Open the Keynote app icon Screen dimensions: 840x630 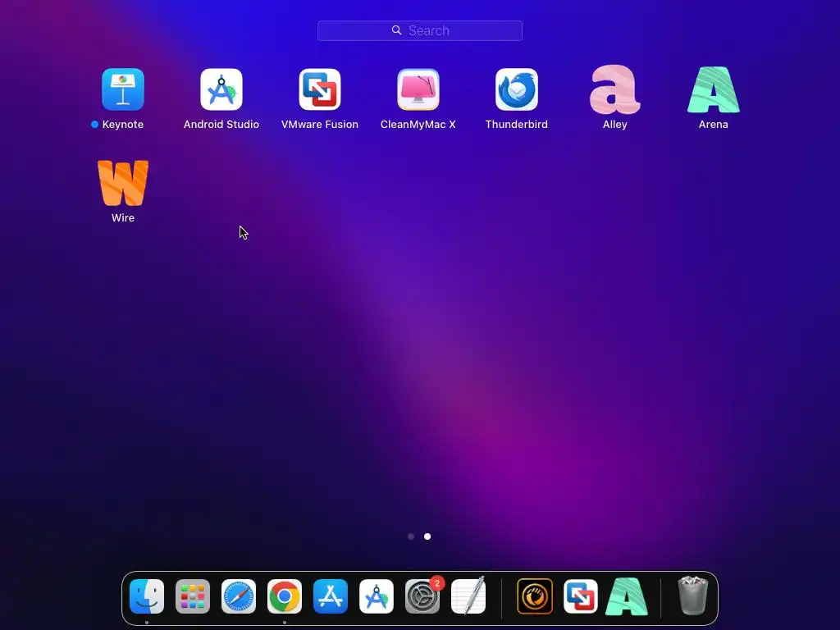[x=123, y=89]
